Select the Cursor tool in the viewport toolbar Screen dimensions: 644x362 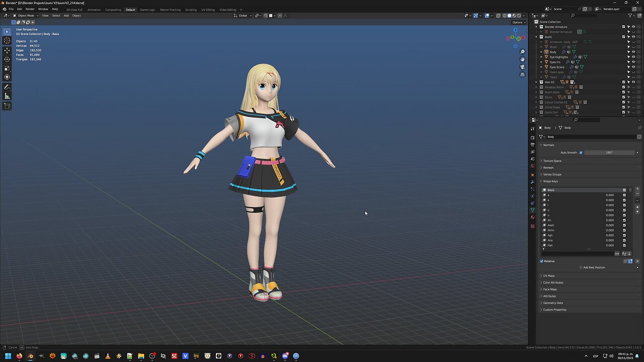7,40
